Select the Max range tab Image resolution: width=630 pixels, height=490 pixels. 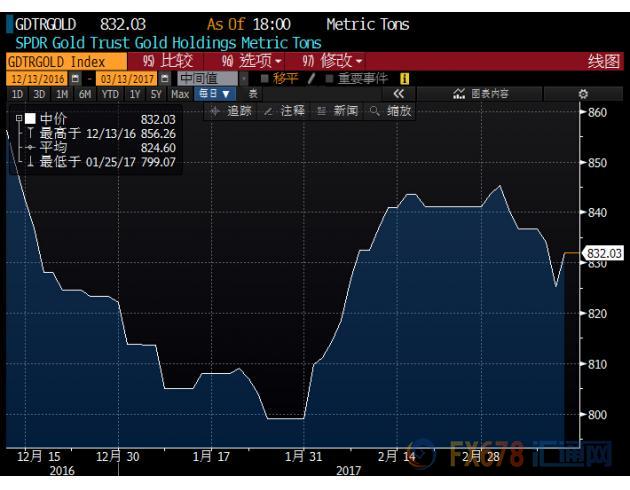pos(180,94)
